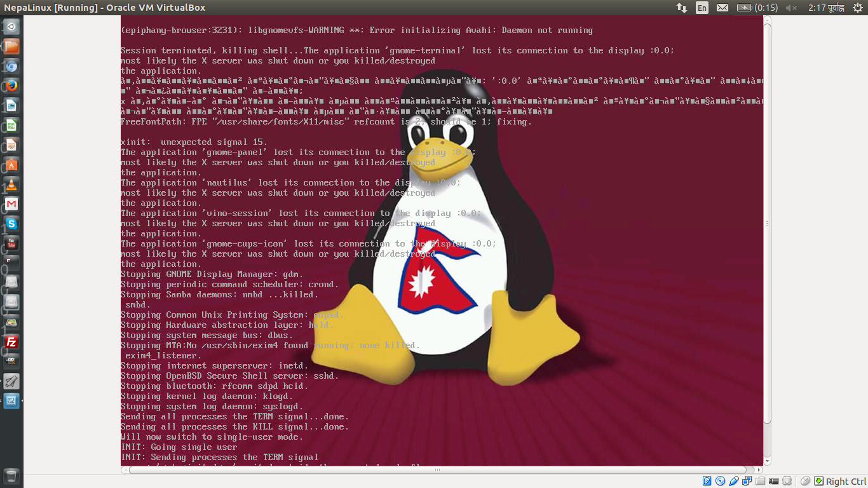Click the VM window horizontal scrollbar
868x488 pixels.
coord(437,470)
